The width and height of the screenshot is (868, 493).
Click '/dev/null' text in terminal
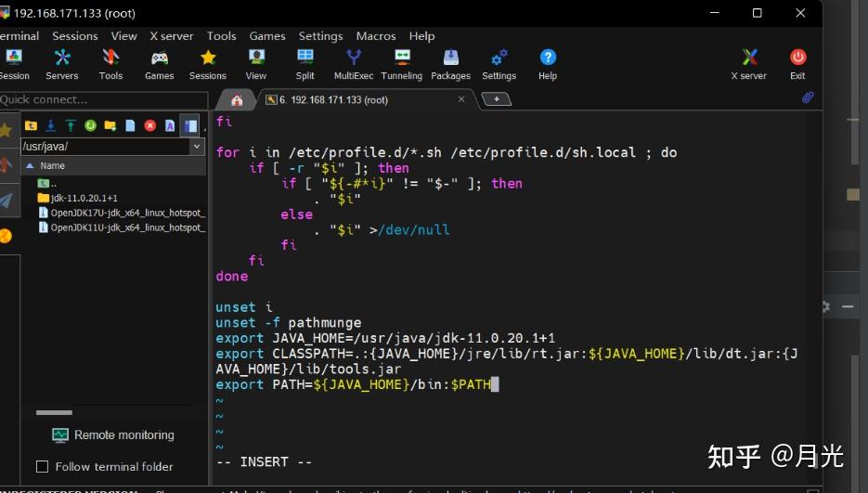tap(413, 229)
